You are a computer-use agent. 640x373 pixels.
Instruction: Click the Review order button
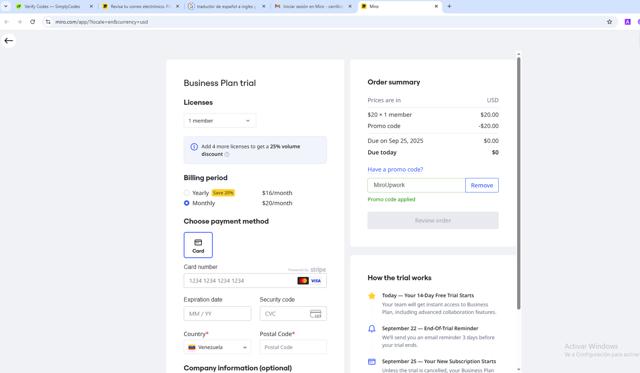point(433,220)
